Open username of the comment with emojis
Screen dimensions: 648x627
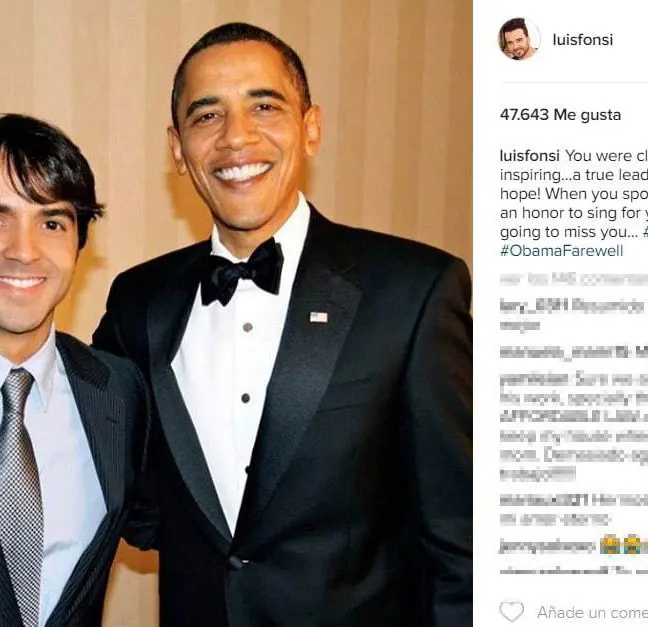[x=548, y=546]
